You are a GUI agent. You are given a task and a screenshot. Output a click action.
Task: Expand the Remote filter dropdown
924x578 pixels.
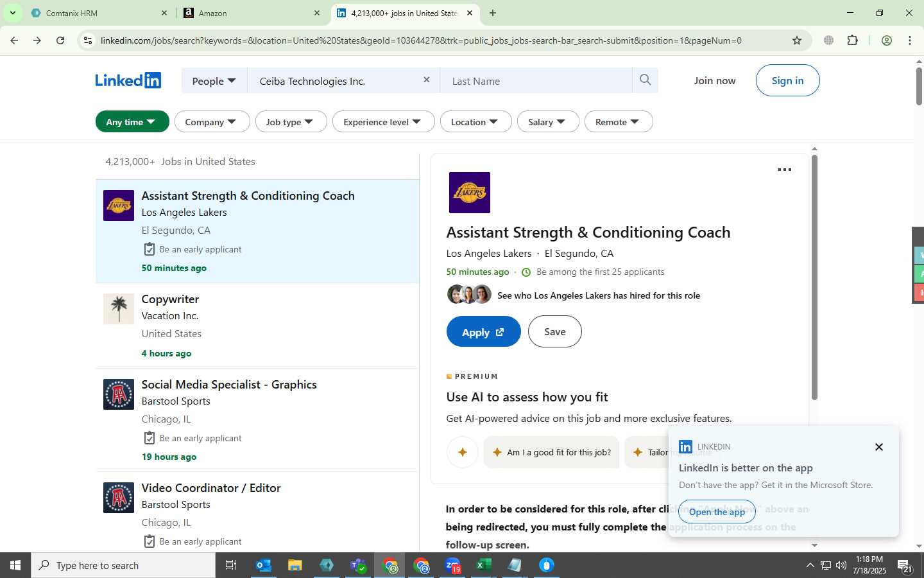click(619, 121)
